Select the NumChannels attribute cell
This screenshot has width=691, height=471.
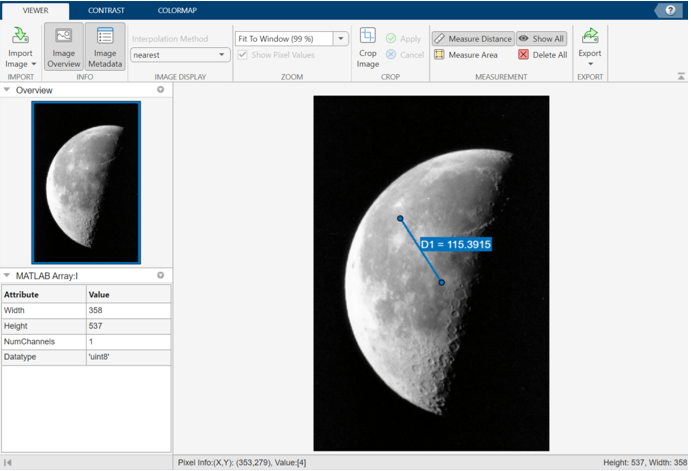point(44,341)
